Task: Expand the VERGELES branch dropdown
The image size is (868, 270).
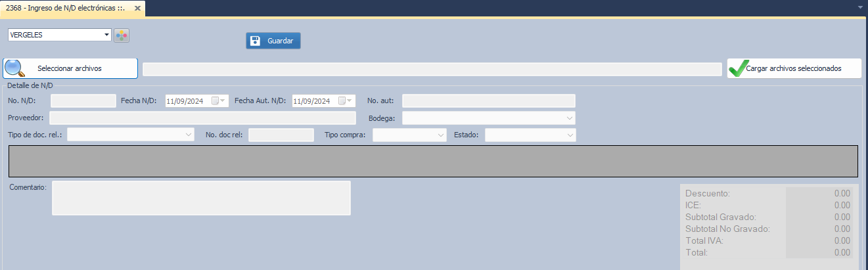Action: coord(107,35)
